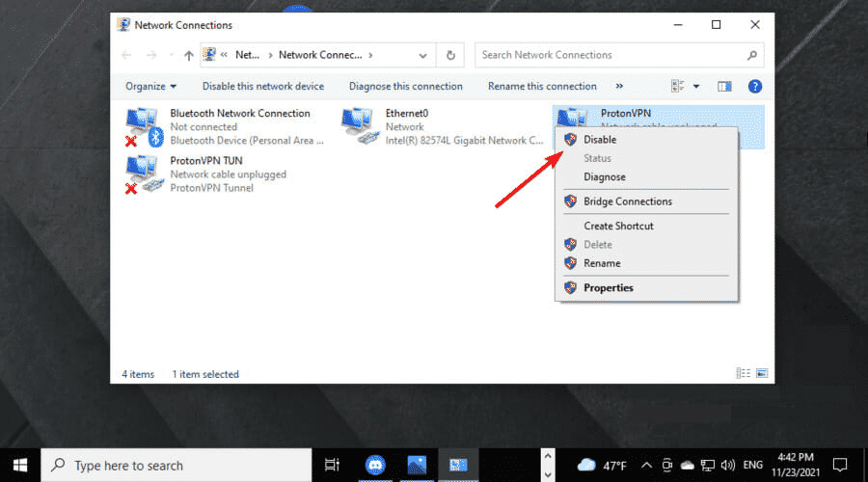This screenshot has width=868, height=482.
Task: Open the address bar history dropdown
Action: 423,55
